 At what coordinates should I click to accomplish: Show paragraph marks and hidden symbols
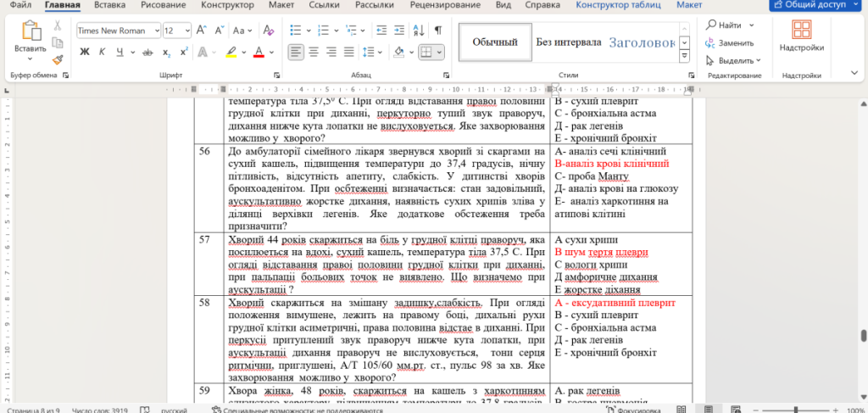(438, 30)
